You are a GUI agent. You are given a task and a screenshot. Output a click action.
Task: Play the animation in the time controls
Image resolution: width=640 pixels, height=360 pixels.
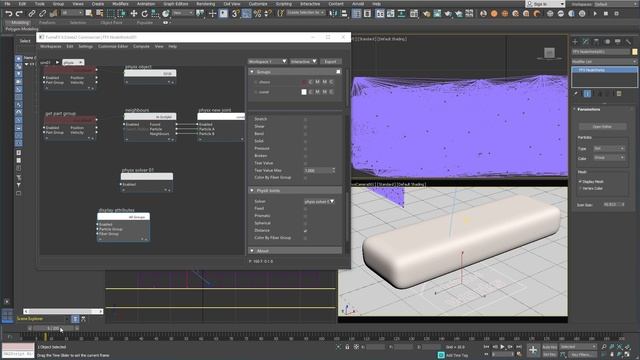[x=502, y=347]
